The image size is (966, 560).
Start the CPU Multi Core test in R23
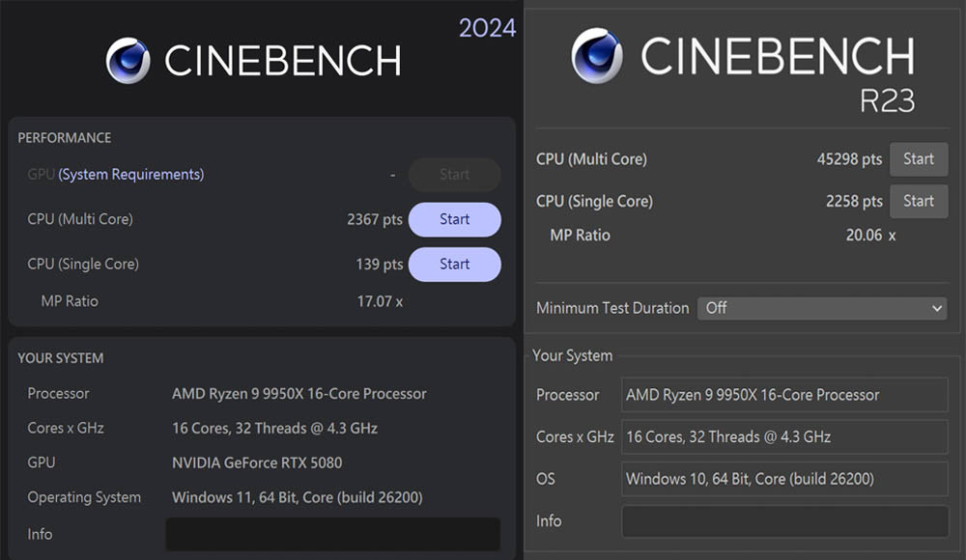(918, 159)
